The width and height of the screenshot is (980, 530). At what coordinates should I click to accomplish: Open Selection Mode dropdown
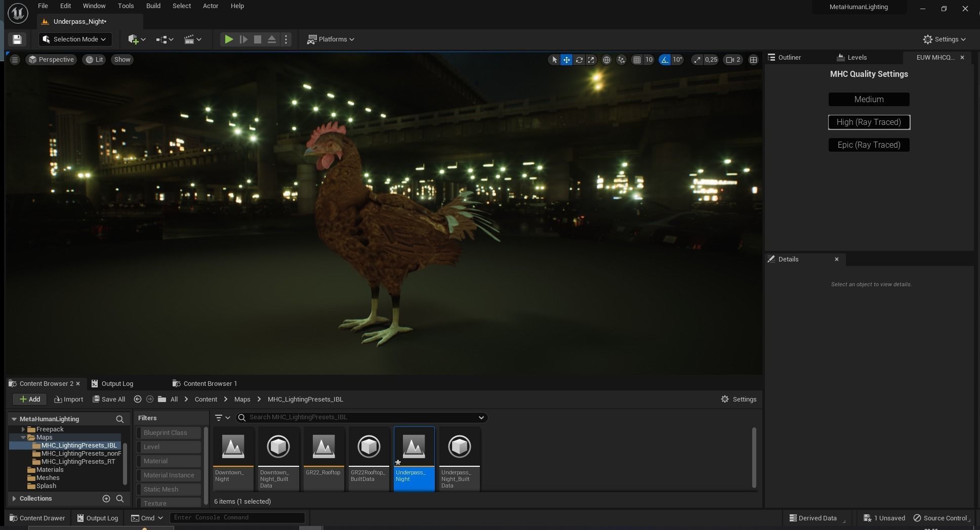[75, 39]
